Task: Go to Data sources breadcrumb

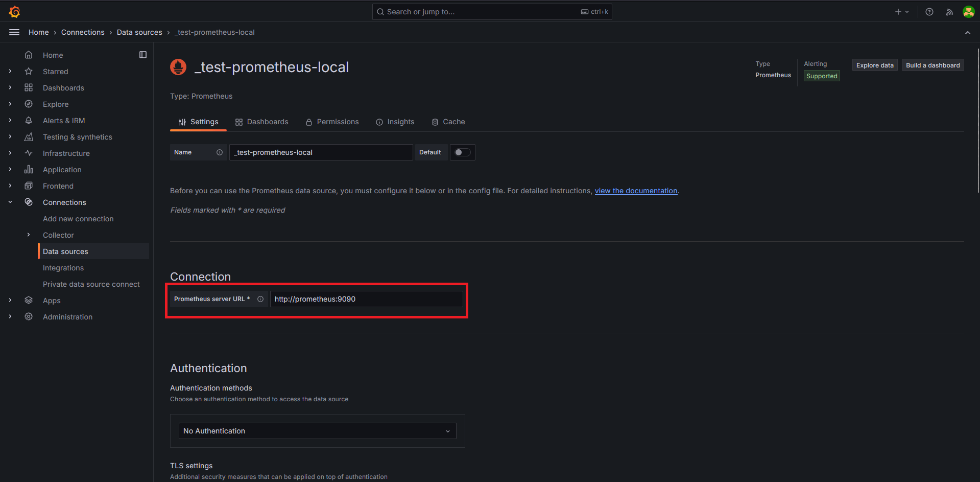Action: pos(139,32)
